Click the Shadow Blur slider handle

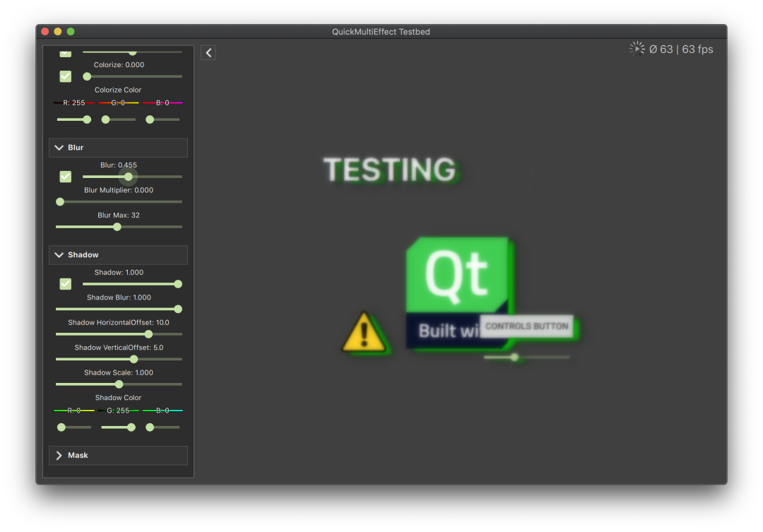[178, 309]
